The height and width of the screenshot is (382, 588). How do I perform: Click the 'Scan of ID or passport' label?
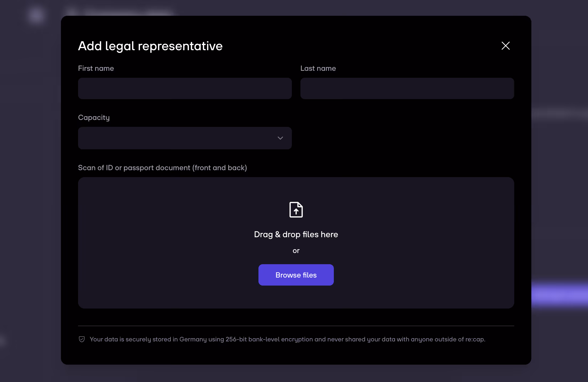[x=162, y=168]
